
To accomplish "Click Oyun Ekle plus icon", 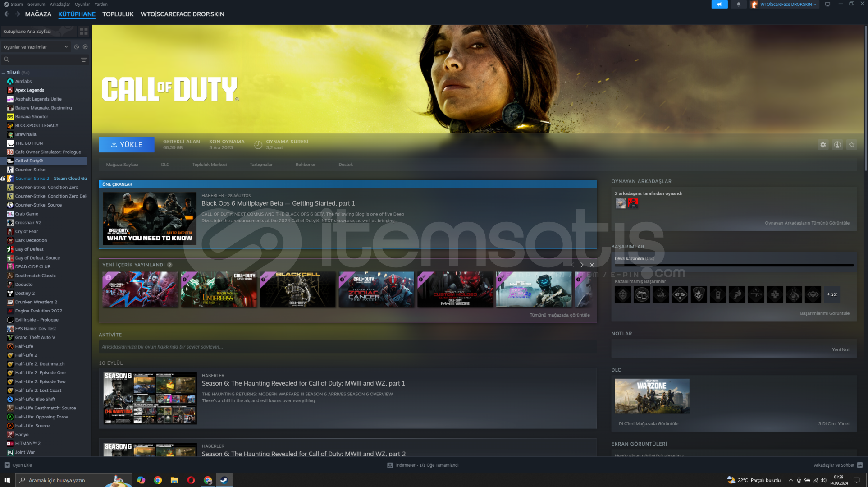I will pos(7,465).
